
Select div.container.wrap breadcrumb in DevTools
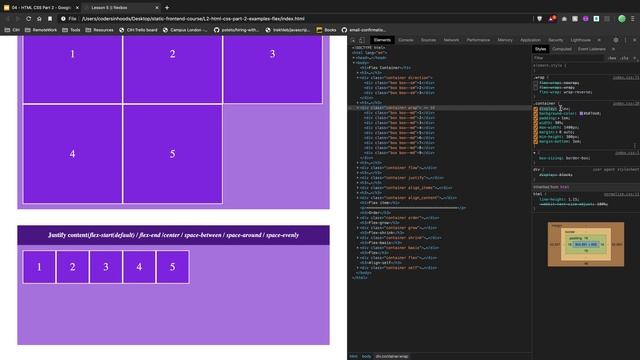click(x=392, y=356)
